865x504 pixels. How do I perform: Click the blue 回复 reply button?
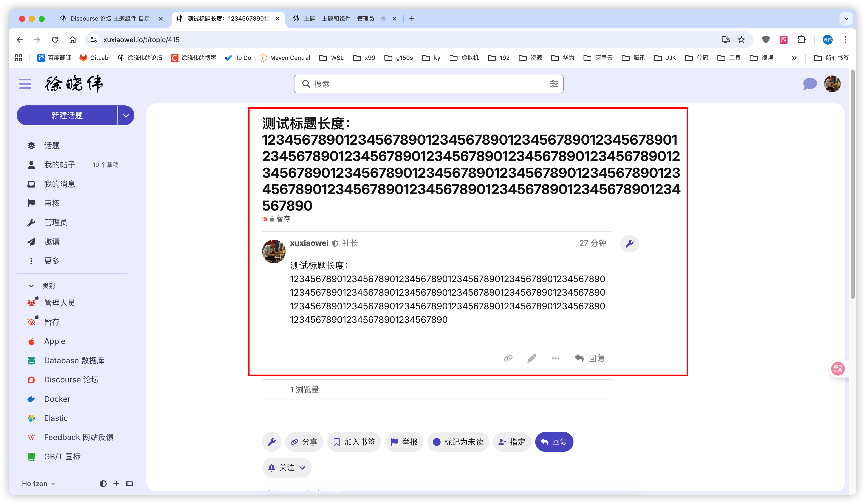click(x=554, y=442)
